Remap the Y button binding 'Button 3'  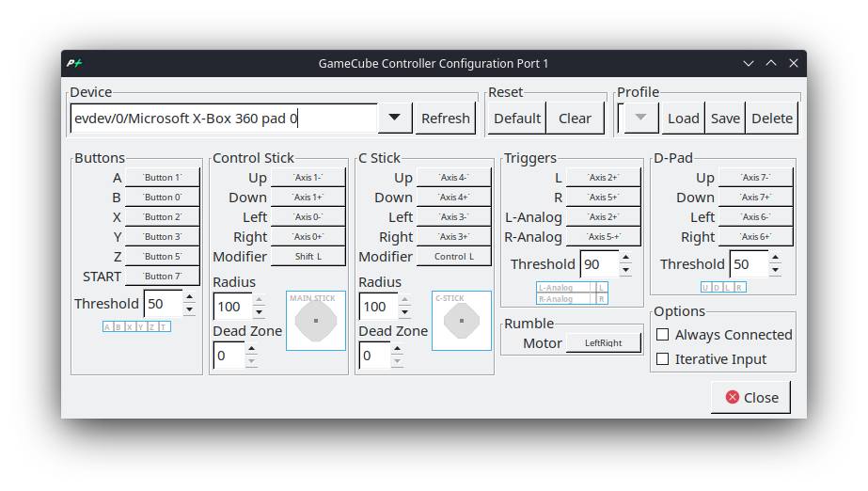(162, 236)
